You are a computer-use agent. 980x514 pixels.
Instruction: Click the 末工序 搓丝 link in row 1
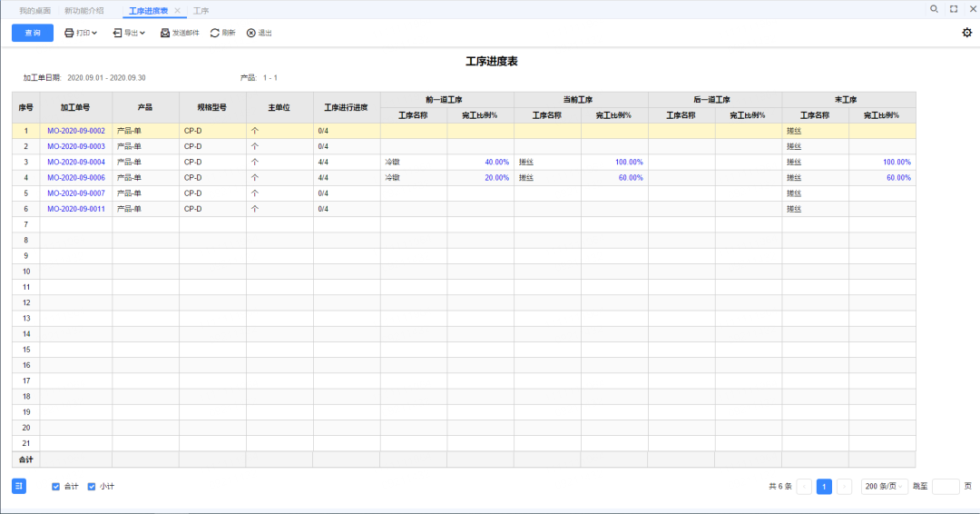(794, 131)
